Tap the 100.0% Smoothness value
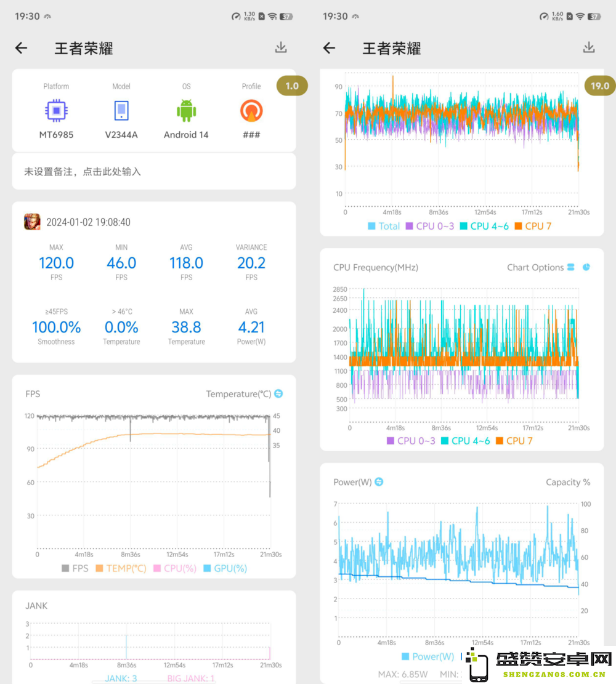The width and height of the screenshot is (616, 684). tap(56, 327)
